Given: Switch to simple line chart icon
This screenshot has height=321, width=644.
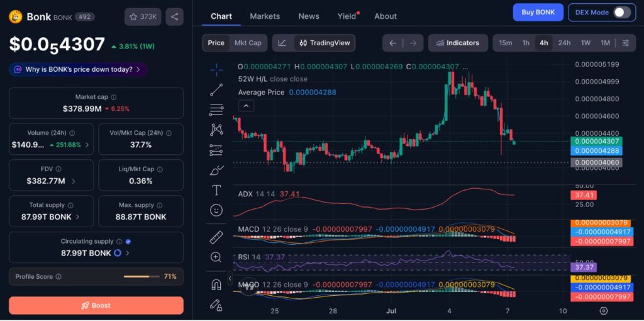Looking at the screenshot, I should coord(282,43).
